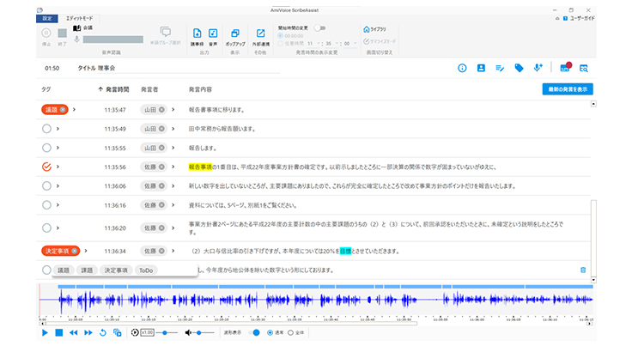Click the meeting info icon
Viewport: 644px width, 346px height.
[462, 67]
